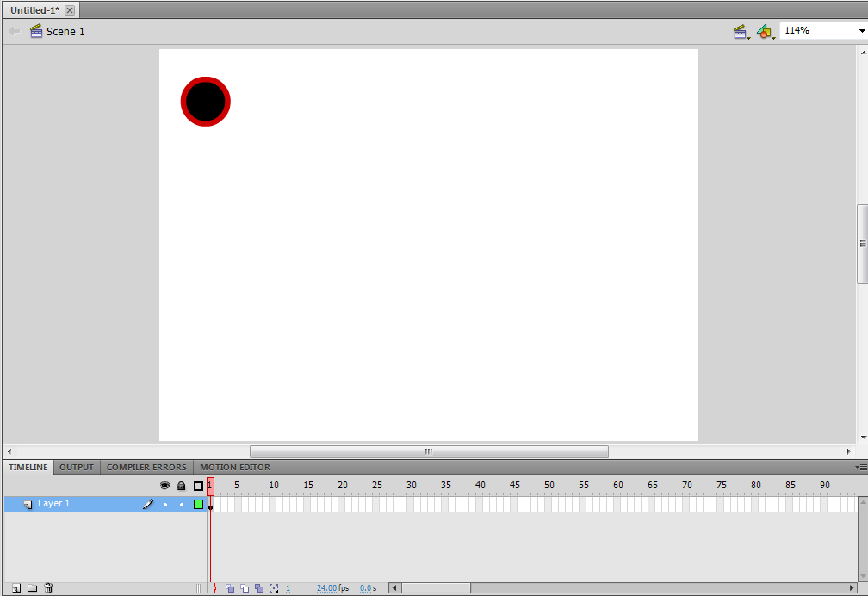Screen dimensions: 868x596
Task: Click stage vertical scrollbar up arrow
Action: (x=863, y=53)
